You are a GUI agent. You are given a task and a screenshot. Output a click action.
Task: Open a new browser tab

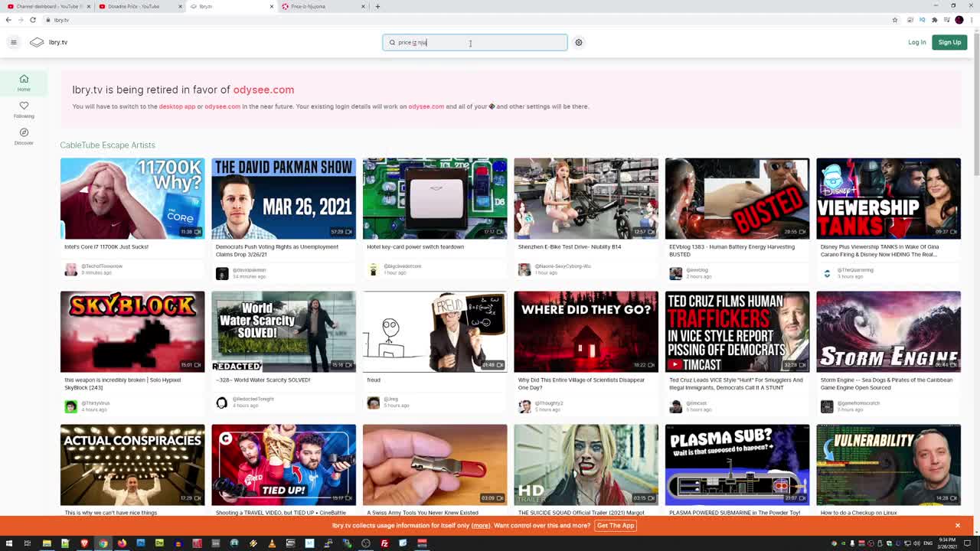pos(377,6)
